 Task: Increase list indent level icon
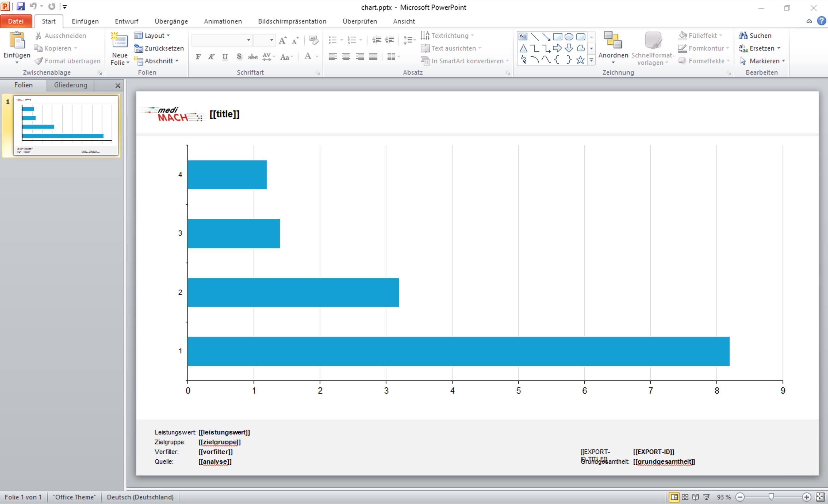390,40
